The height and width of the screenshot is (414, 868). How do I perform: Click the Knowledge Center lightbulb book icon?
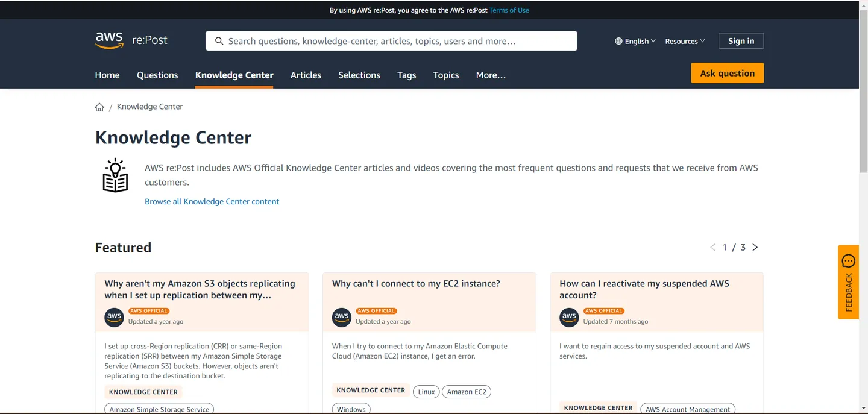tap(115, 175)
